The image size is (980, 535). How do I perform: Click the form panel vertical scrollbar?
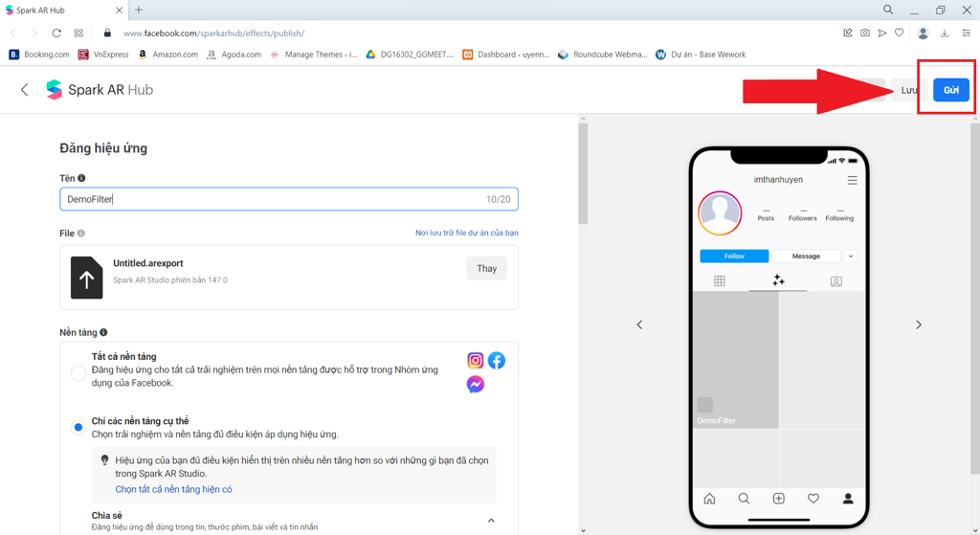coord(583,173)
